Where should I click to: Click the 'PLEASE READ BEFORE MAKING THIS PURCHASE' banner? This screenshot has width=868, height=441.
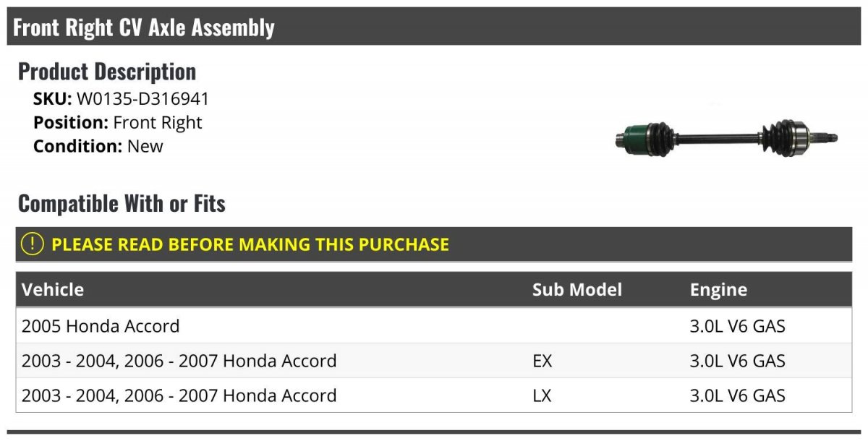click(x=250, y=244)
